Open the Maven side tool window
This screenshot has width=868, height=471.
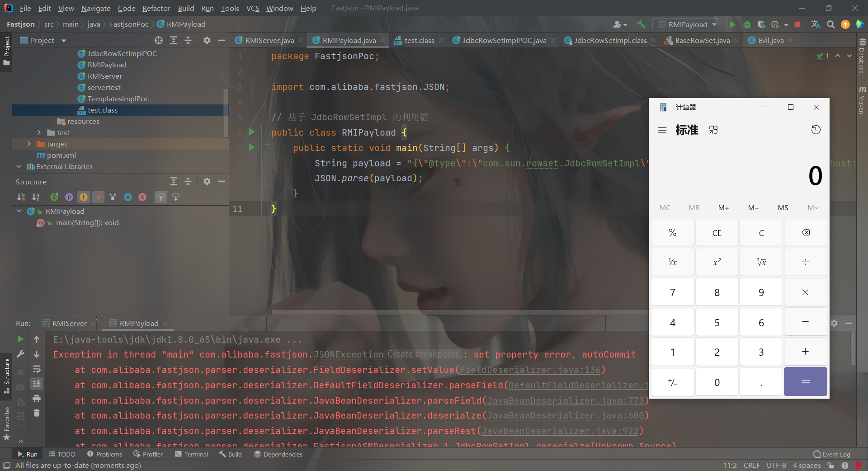(862, 100)
